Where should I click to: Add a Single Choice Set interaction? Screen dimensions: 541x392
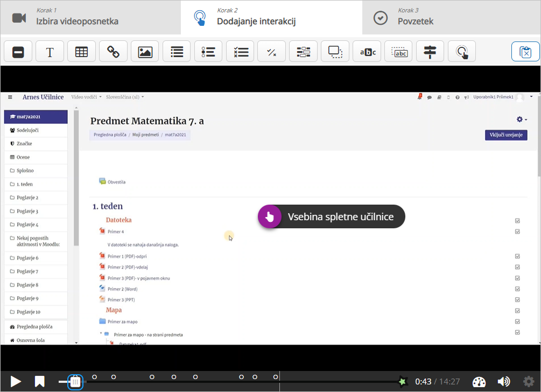click(x=208, y=51)
